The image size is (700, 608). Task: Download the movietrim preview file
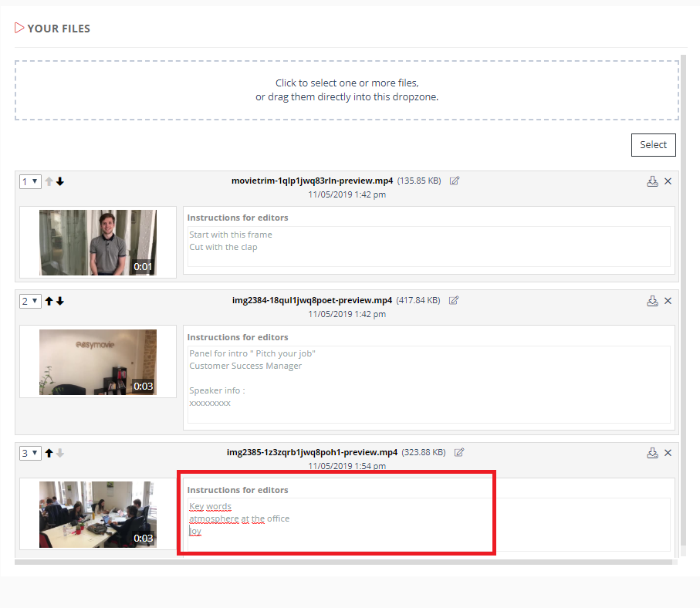(x=652, y=181)
